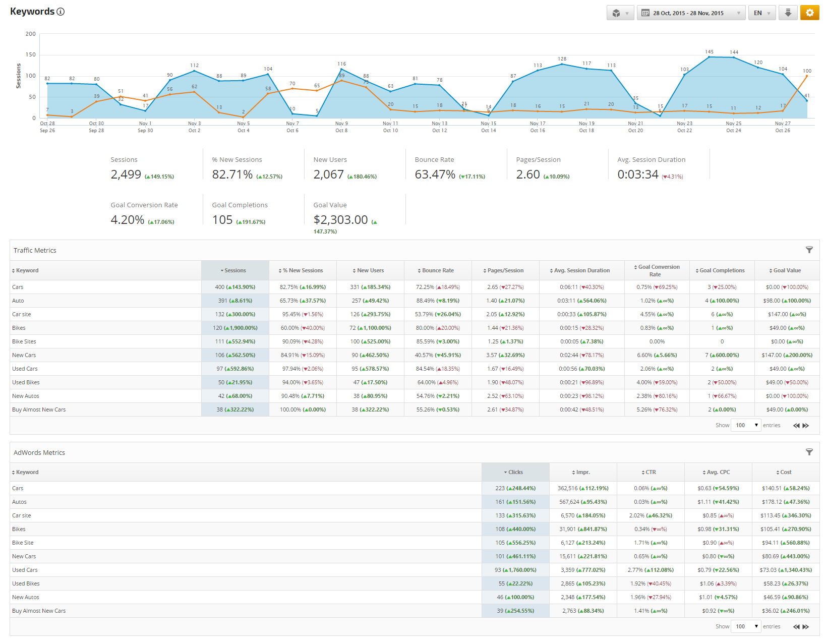Click the 223 clicks value for Cars
Image resolution: width=825 pixels, height=644 pixels.
[500, 489]
